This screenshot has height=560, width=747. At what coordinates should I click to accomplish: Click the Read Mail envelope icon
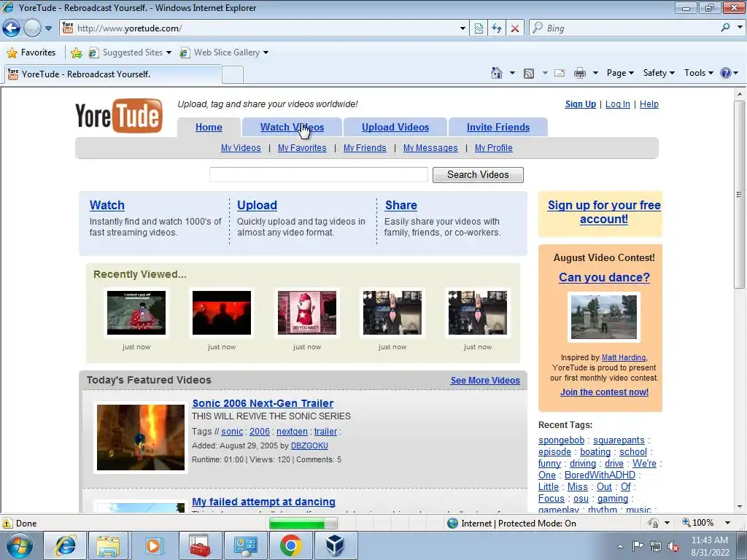tap(560, 74)
